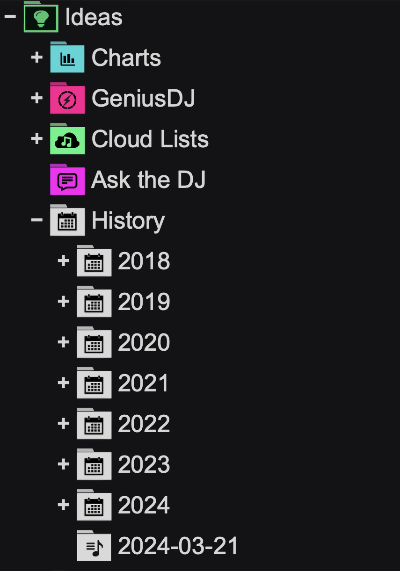Viewport: 400px width, 571px height.
Task: Open the 2024-03-21 history playlist
Action: point(178,546)
